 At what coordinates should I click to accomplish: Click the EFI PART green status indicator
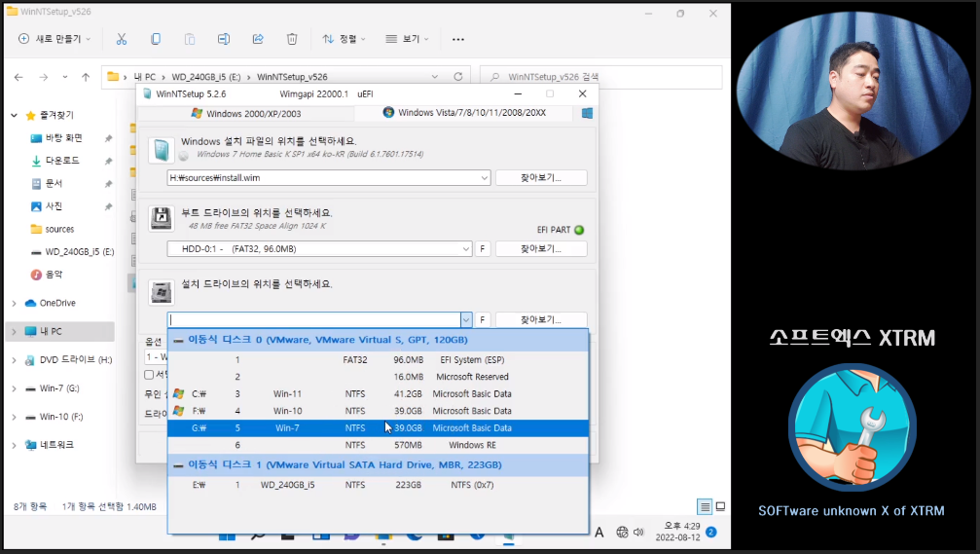click(579, 230)
